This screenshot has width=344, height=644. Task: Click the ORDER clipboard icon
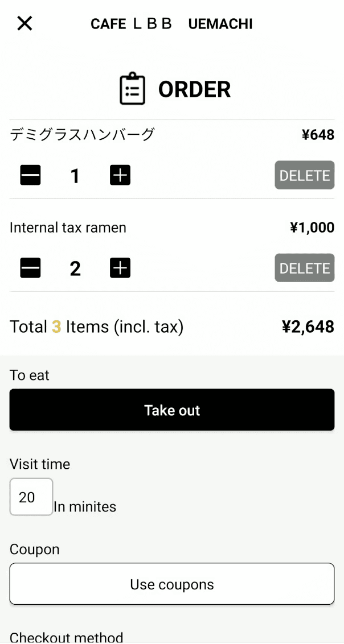(132, 89)
